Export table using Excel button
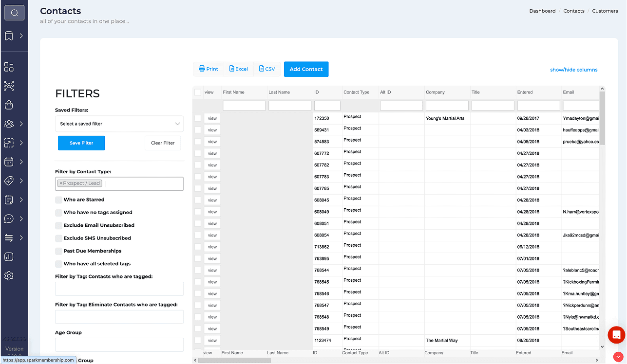This screenshot has height=364, width=627. 239,69
